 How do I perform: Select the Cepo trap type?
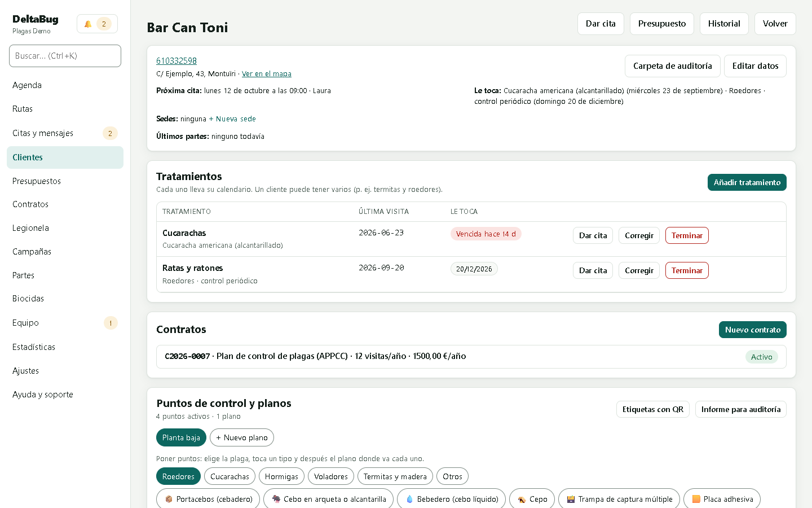532,499
